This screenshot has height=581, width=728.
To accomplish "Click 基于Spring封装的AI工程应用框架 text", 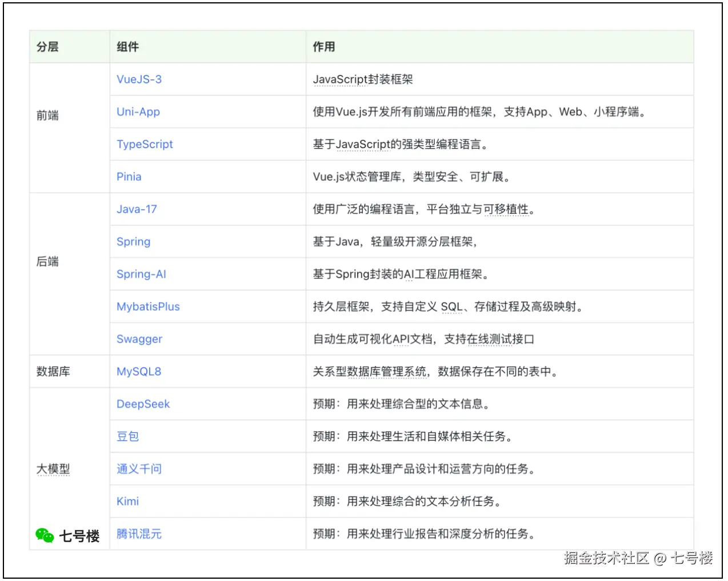I will [x=401, y=274].
